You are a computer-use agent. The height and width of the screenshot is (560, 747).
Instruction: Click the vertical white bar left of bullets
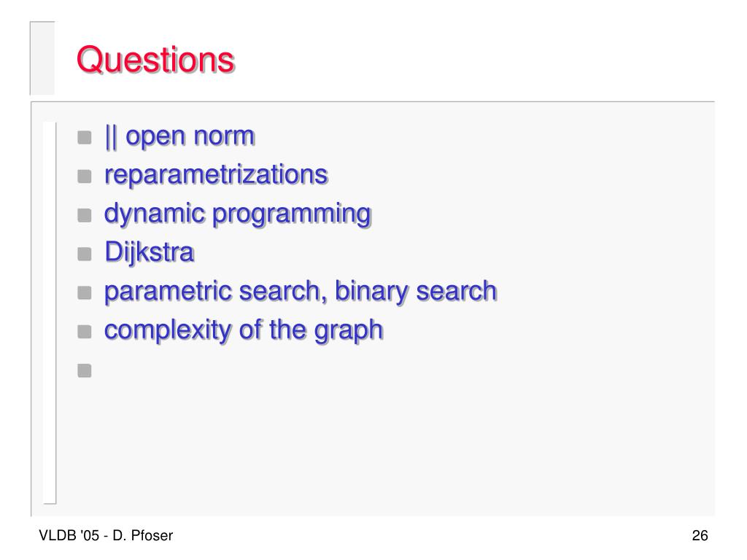pos(50,312)
